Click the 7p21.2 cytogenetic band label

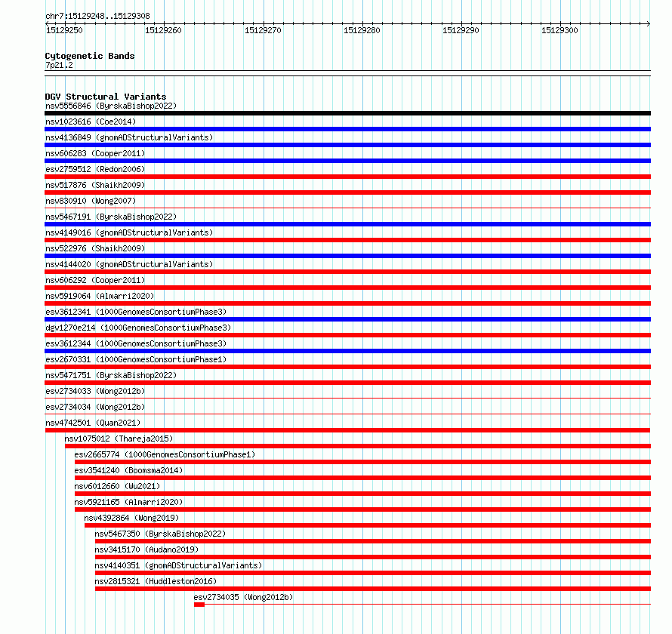[x=59, y=65]
